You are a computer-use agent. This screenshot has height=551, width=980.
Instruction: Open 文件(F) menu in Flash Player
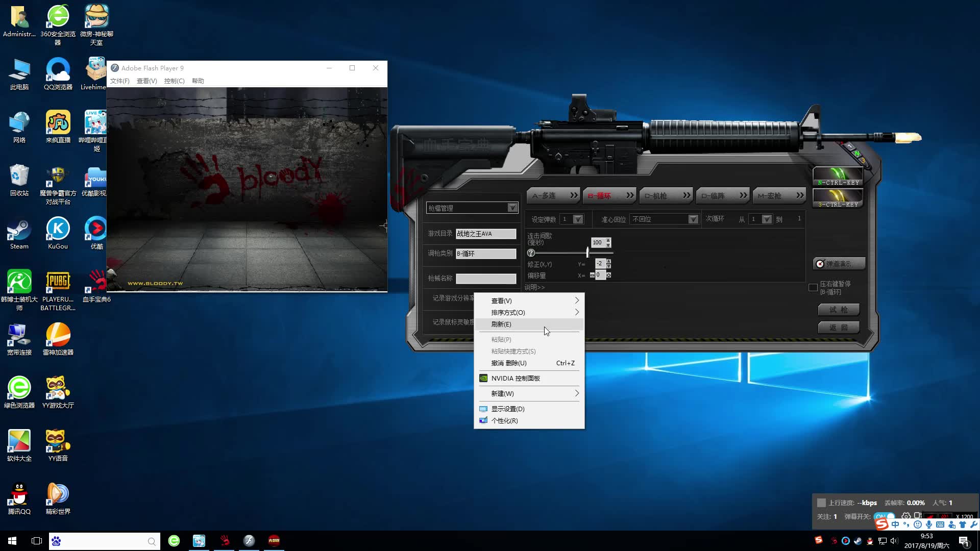(x=119, y=81)
